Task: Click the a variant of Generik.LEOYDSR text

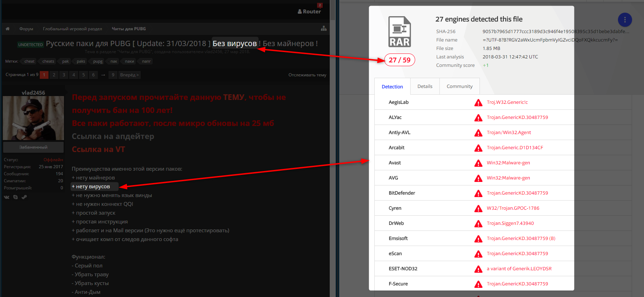Action: [519, 269]
